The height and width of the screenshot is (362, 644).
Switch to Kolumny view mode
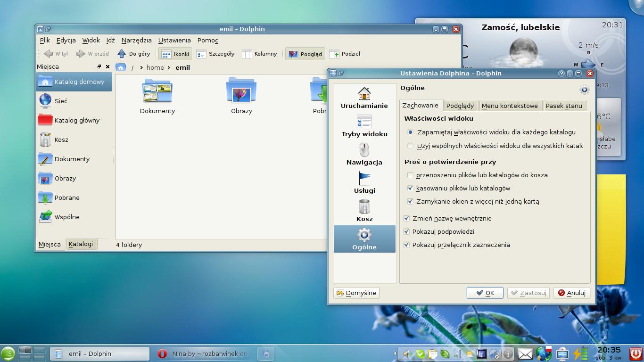[x=259, y=54]
